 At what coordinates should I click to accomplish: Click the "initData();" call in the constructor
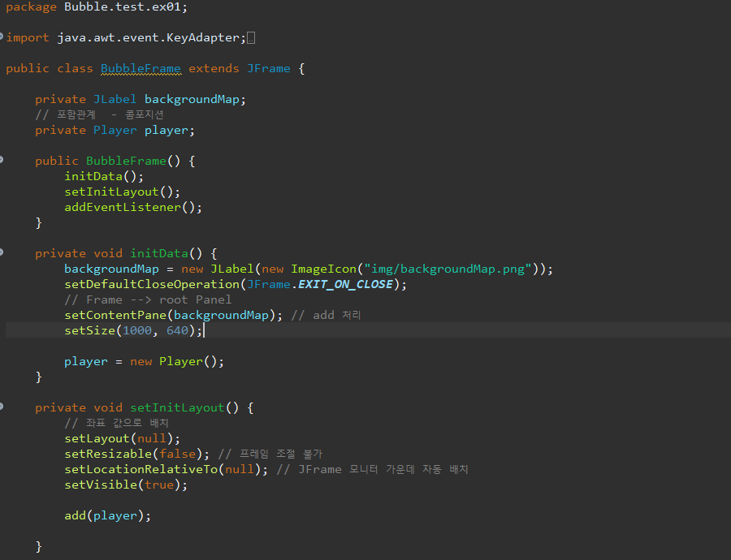[104, 177]
